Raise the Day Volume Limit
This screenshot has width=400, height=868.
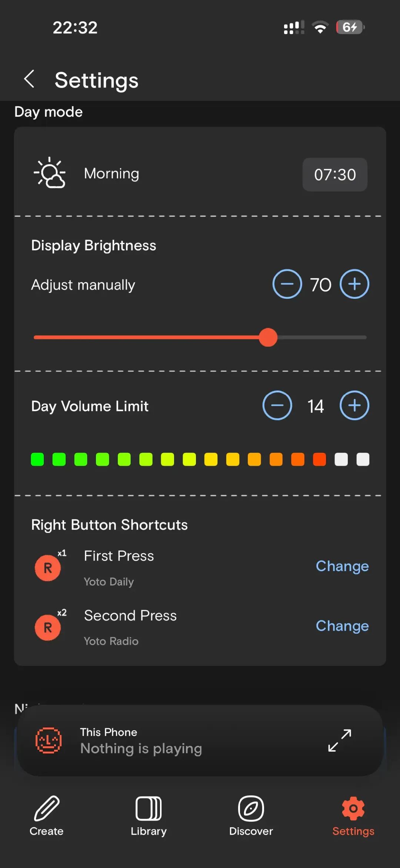354,405
